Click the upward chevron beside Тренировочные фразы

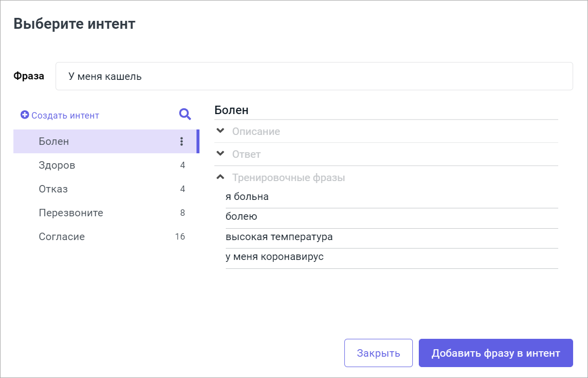(x=220, y=177)
